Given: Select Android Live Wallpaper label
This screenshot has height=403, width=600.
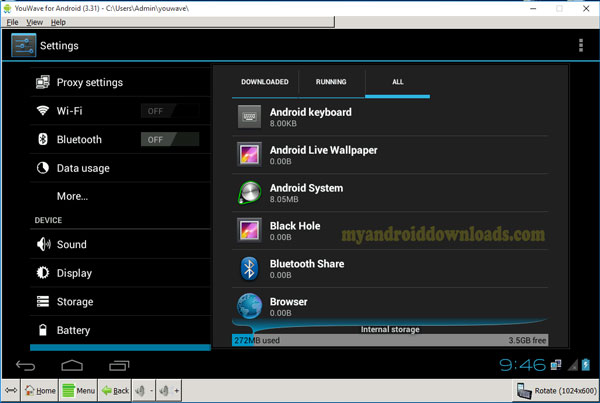Looking at the screenshot, I should pyautogui.click(x=323, y=150).
